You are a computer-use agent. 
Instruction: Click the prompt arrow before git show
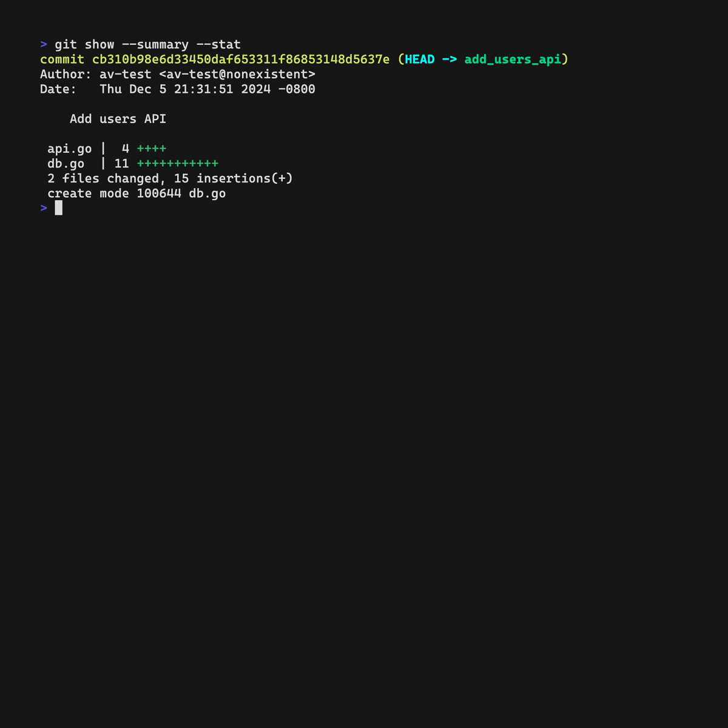pyautogui.click(x=44, y=44)
